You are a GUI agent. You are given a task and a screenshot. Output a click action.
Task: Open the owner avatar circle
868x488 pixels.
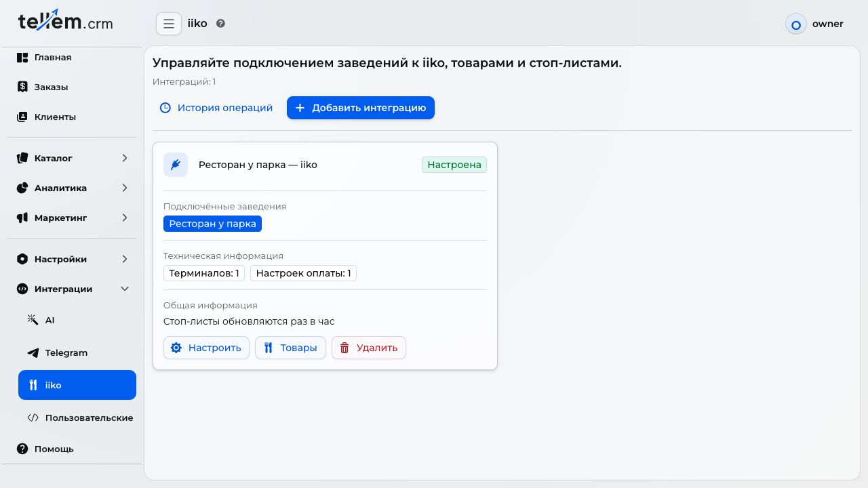(x=796, y=24)
